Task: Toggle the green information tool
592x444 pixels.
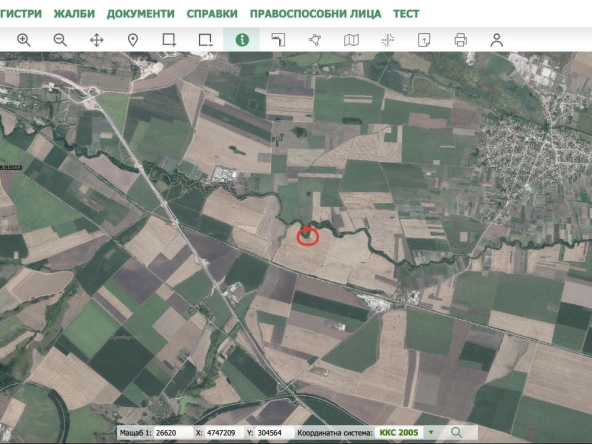Action: click(x=242, y=40)
